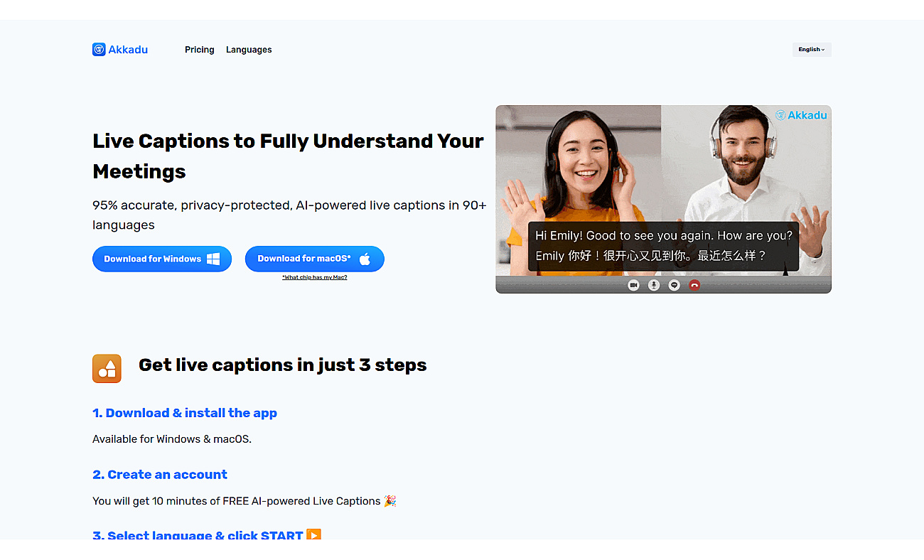Click the orange shapes icon beside steps heading
Viewport: 924px width, 560px height.
tap(107, 369)
